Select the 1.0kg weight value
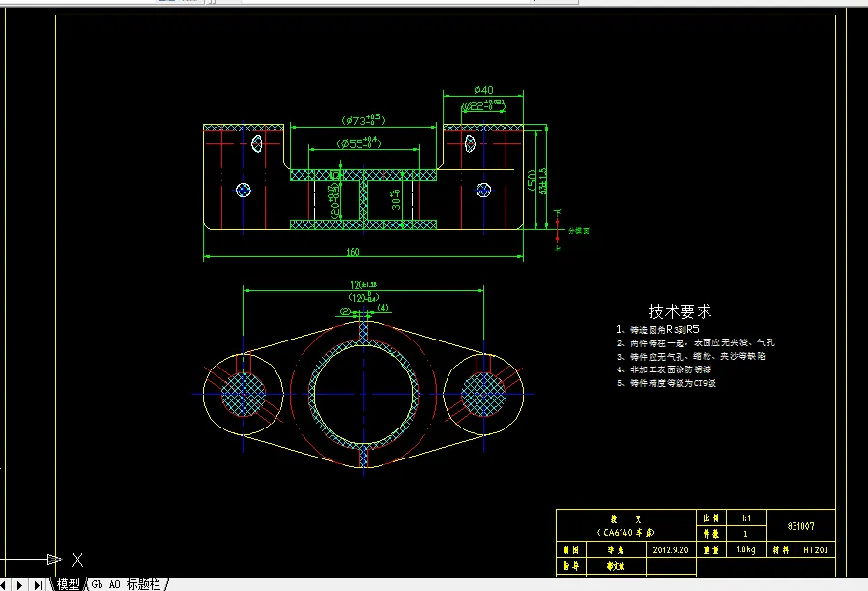868x591 pixels. pyautogui.click(x=746, y=550)
